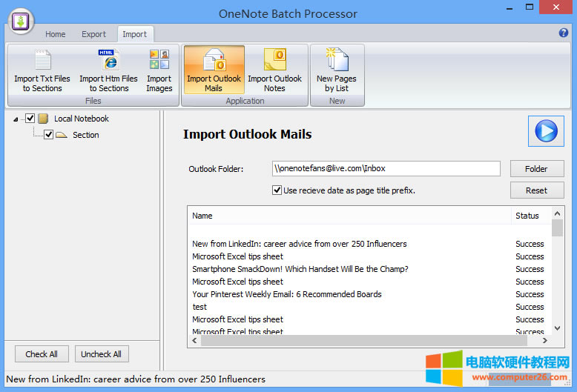Toggle Use recieve date as page title prefix
The height and width of the screenshot is (392, 577).
click(277, 190)
